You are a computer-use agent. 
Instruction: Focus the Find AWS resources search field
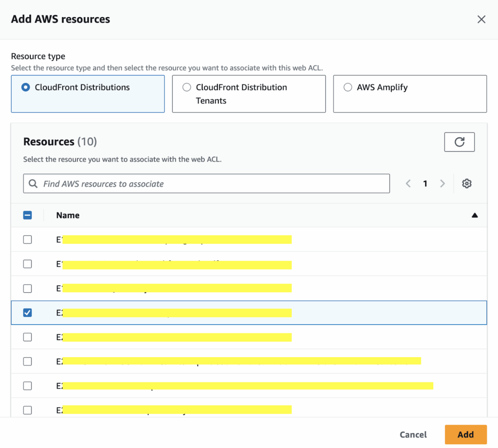pos(206,183)
